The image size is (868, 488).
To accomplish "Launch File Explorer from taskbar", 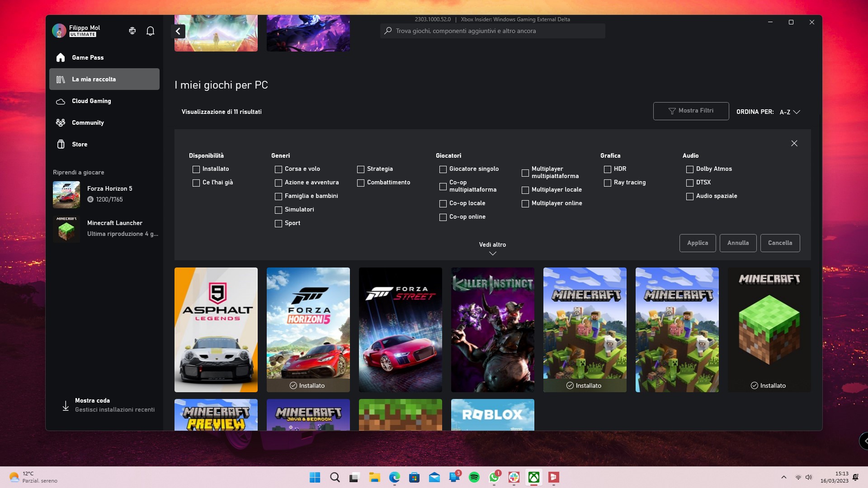I will [x=375, y=477].
